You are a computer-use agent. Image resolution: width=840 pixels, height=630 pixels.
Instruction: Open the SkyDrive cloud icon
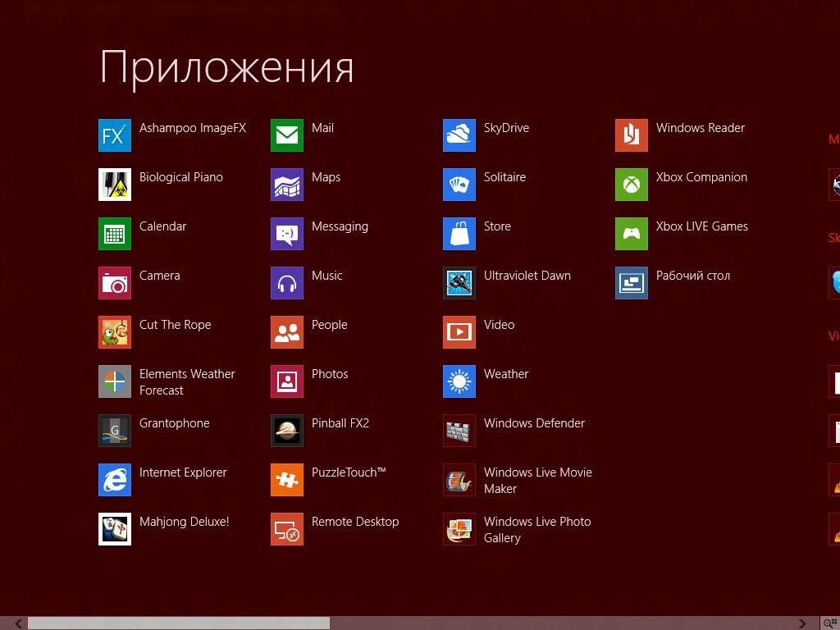tap(459, 135)
